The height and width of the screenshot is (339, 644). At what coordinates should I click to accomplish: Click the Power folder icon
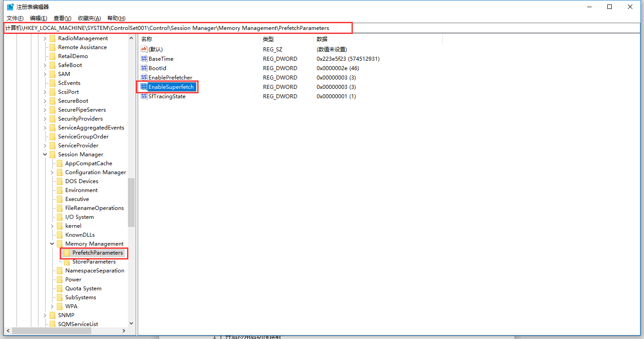(x=59, y=280)
